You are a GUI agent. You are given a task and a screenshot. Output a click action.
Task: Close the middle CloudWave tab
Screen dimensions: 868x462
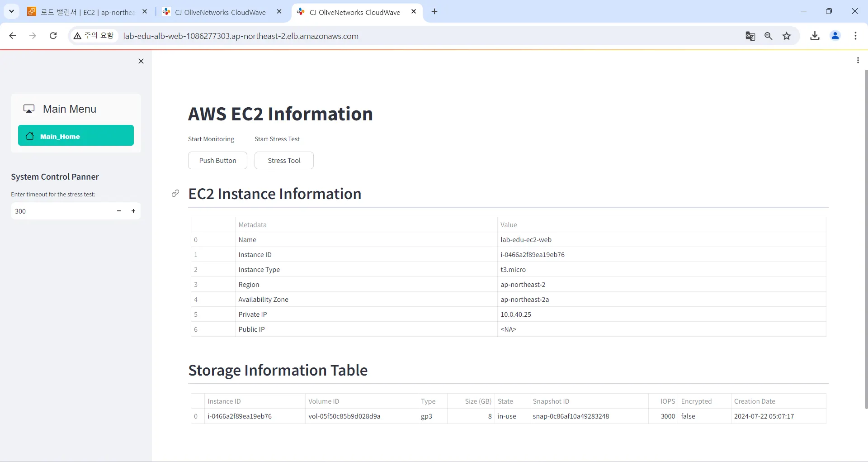coord(279,12)
